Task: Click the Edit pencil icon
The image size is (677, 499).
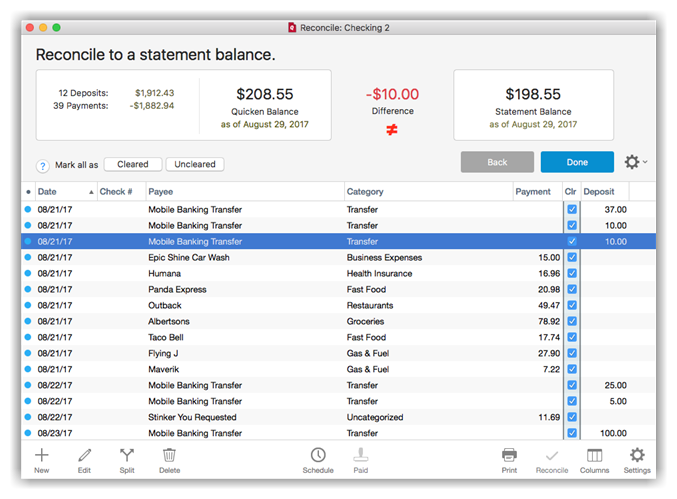Action: [x=85, y=456]
